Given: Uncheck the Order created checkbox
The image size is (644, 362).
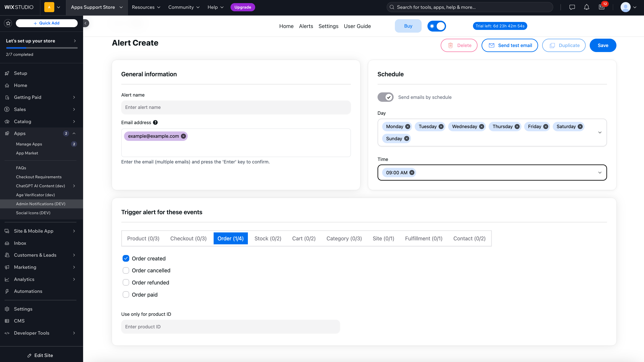Looking at the screenshot, I should tap(126, 258).
